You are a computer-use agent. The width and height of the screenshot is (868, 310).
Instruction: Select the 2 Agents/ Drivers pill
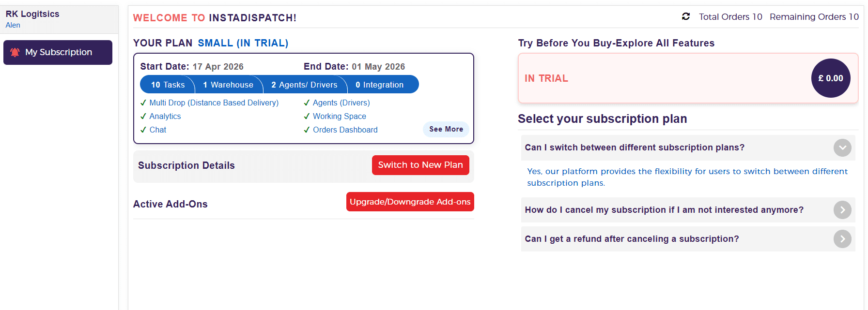click(x=304, y=85)
